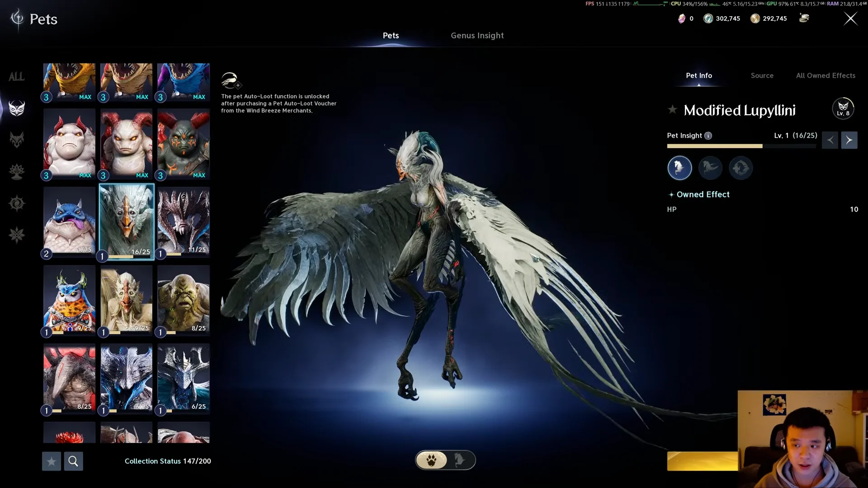Open the Source tab
The height and width of the screenshot is (488, 868).
point(762,75)
